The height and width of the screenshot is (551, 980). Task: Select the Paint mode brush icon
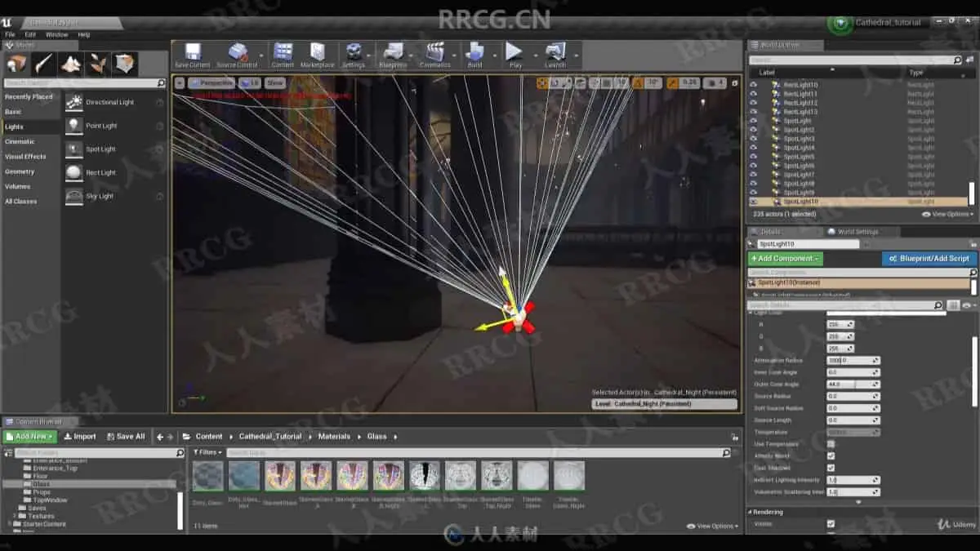coord(43,64)
